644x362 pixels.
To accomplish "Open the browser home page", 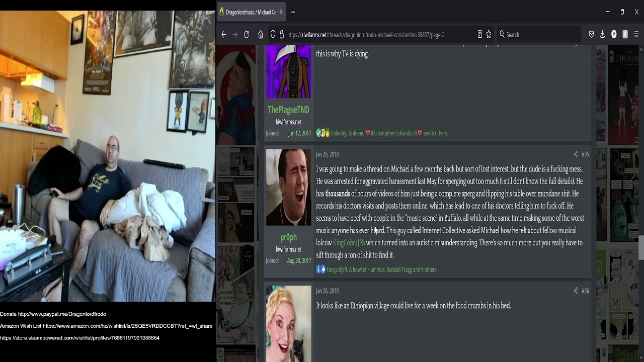I will (x=261, y=35).
